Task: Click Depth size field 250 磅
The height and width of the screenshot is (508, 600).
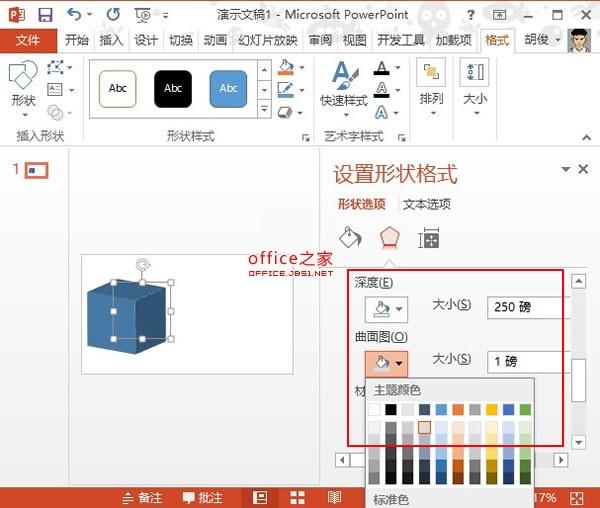Action: 528,307
